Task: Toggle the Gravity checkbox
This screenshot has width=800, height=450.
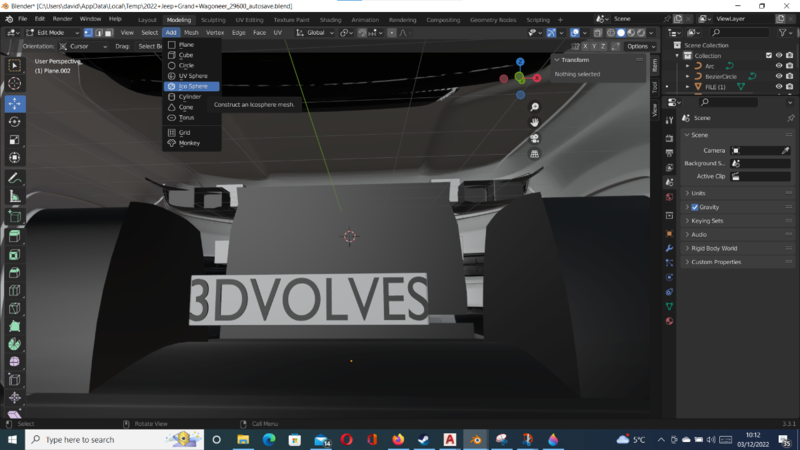Action: coord(695,207)
